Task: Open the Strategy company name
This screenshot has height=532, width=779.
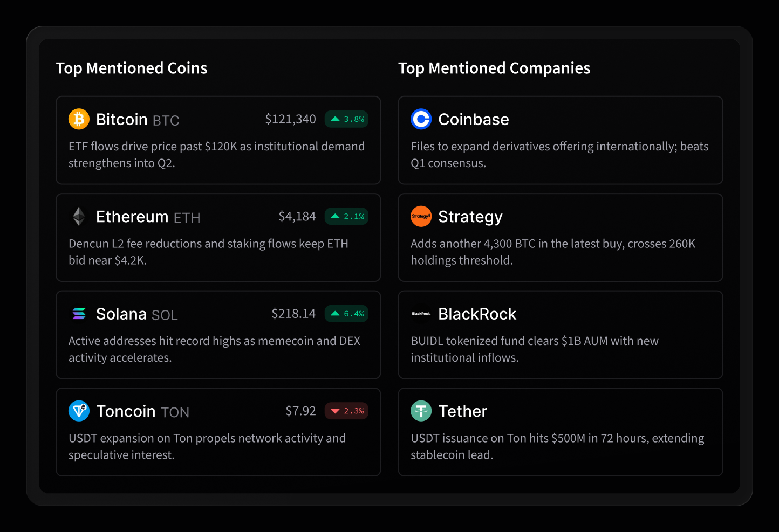Action: (x=470, y=217)
